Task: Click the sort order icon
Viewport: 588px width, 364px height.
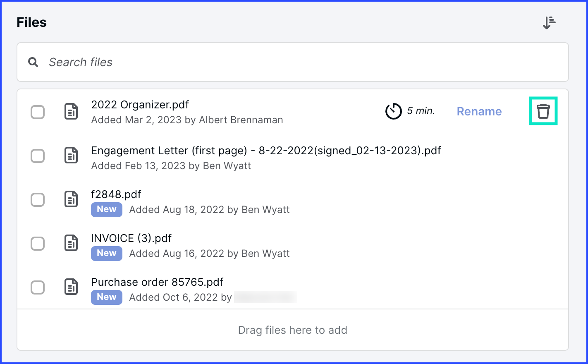Action: click(x=549, y=23)
